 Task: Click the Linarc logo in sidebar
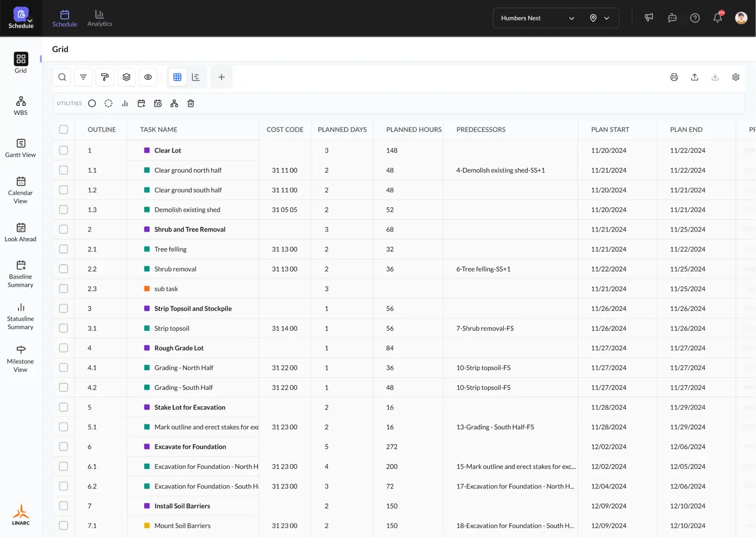coord(21,514)
